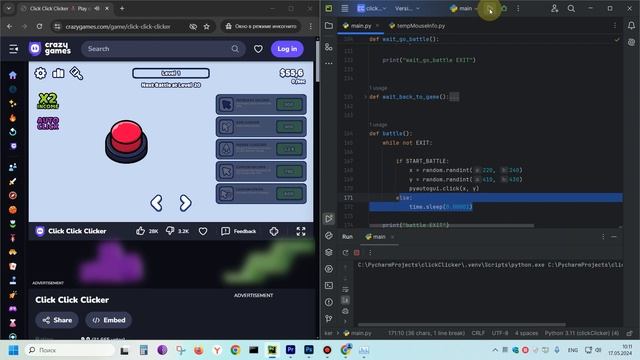640x360 pixels.
Task: Open the Git tool window icon
Action: click(329, 319)
